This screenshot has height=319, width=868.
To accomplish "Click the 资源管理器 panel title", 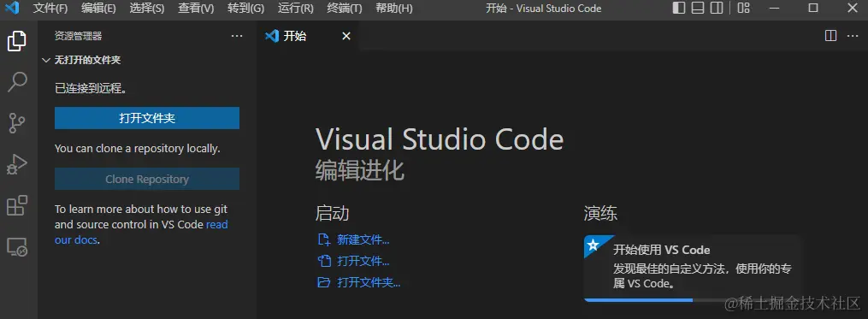I will 78,36.
